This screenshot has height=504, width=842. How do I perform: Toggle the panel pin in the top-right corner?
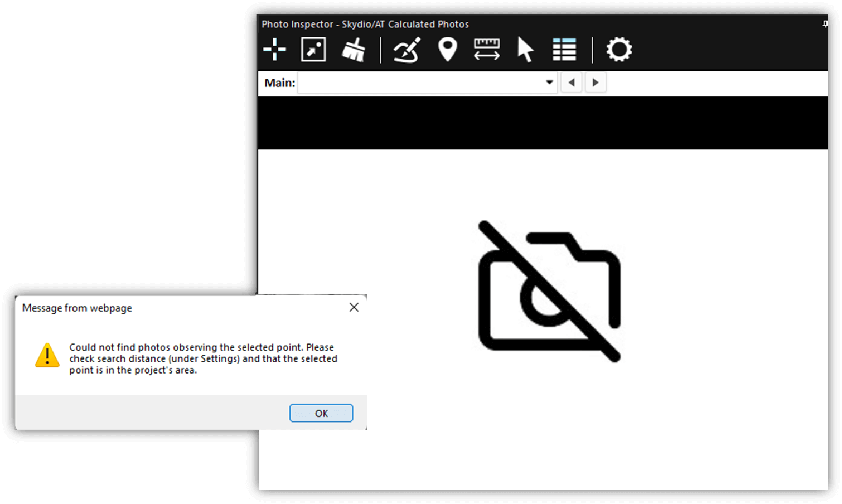pos(825,23)
